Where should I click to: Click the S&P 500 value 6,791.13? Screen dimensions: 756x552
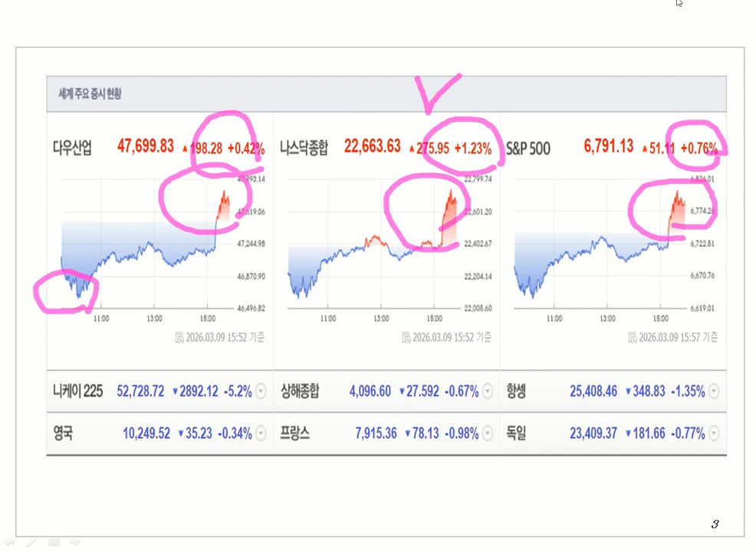click(609, 146)
